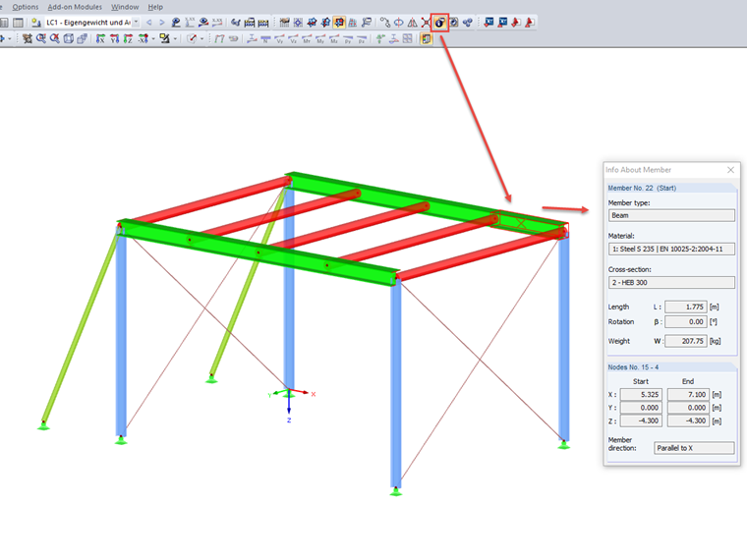Click the new load case icon
The height and width of the screenshot is (560, 747).
point(35,23)
